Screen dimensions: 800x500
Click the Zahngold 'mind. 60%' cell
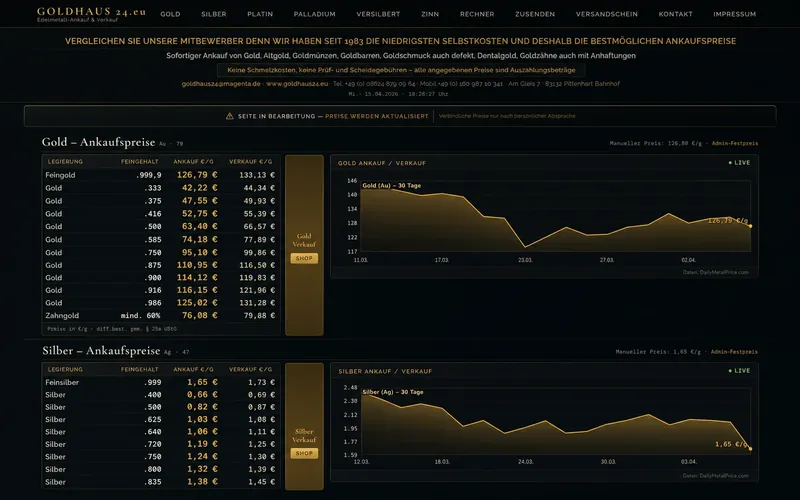tap(140, 316)
